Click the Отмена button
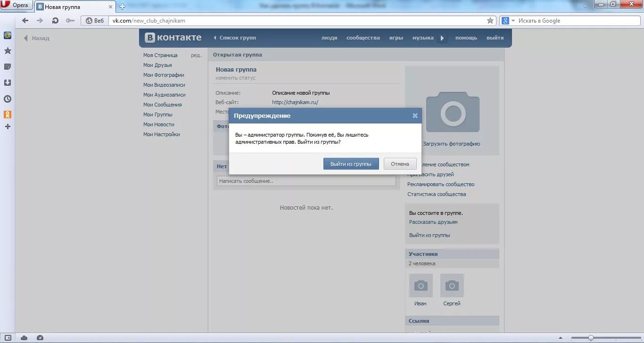 (400, 164)
